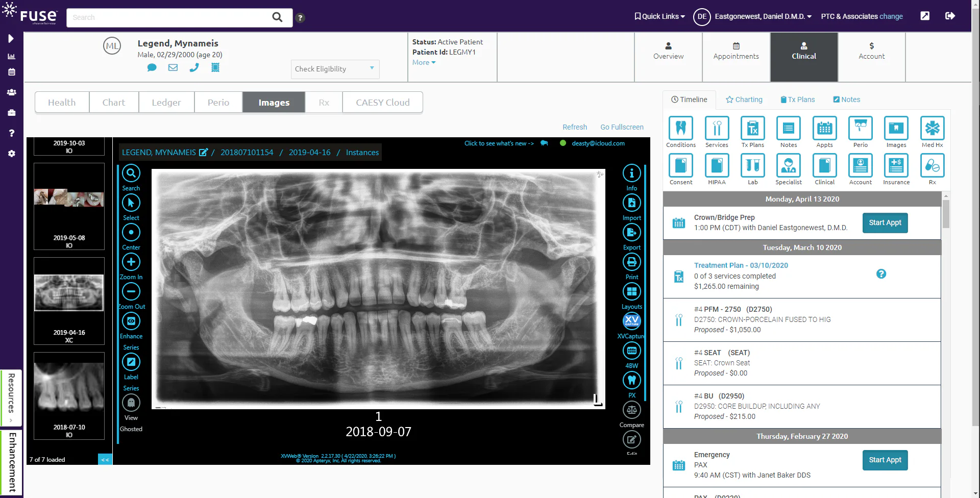Image resolution: width=980 pixels, height=498 pixels.
Task: Send patient a chat message icon
Action: tap(152, 67)
